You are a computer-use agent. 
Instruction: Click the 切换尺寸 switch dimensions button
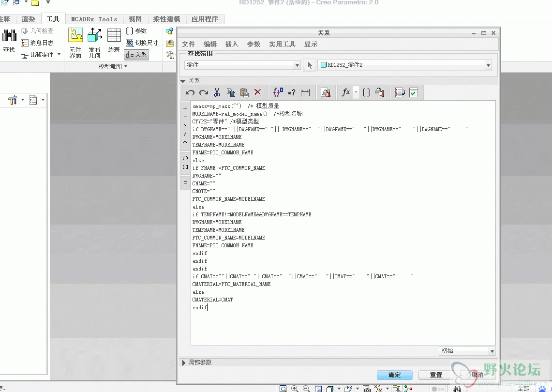(142, 43)
